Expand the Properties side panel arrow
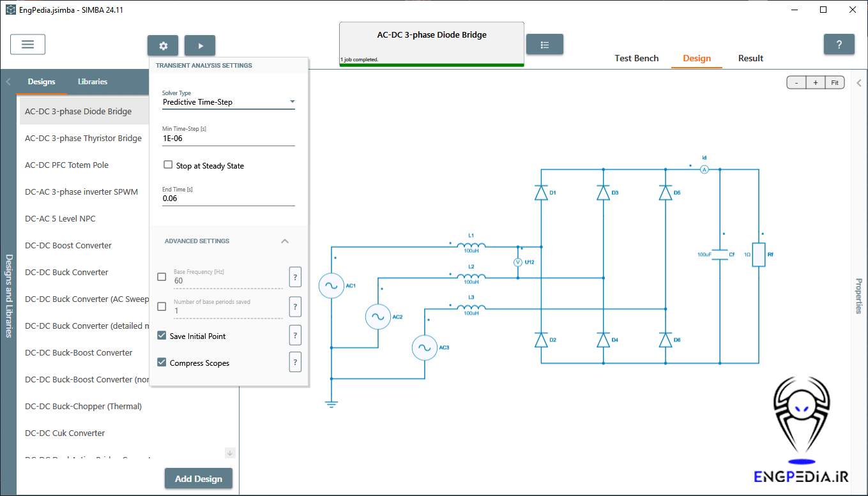Screen dimensions: 868x496 [859, 83]
